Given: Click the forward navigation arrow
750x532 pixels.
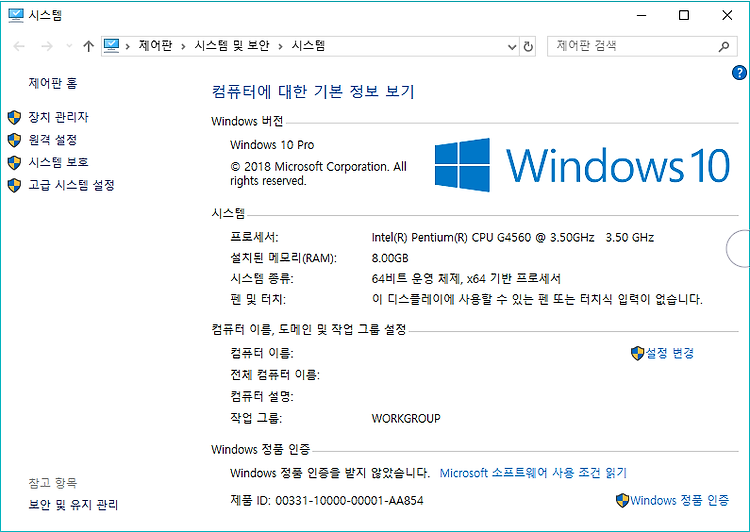Looking at the screenshot, I should [47, 46].
